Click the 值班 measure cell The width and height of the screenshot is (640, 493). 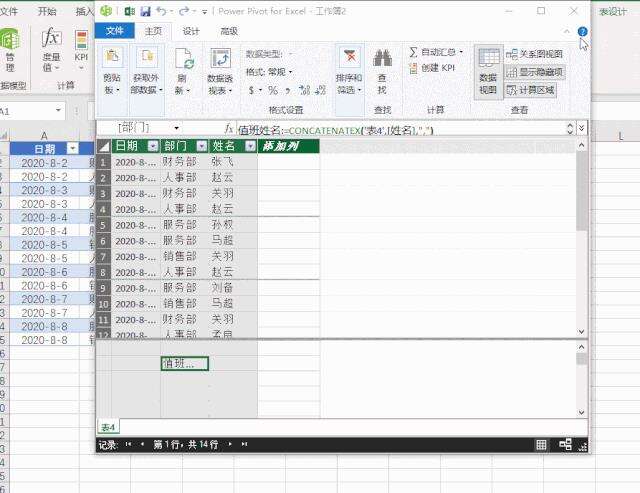[184, 364]
